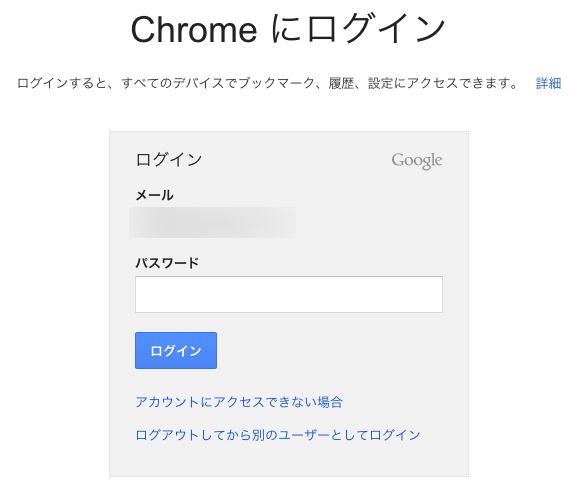Screen dimensions: 585x487
Task: Click the sync description sentence under the title
Action: (267, 83)
